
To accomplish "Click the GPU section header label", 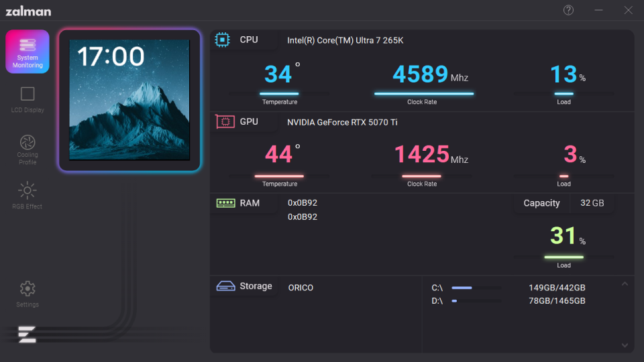I will [249, 121].
